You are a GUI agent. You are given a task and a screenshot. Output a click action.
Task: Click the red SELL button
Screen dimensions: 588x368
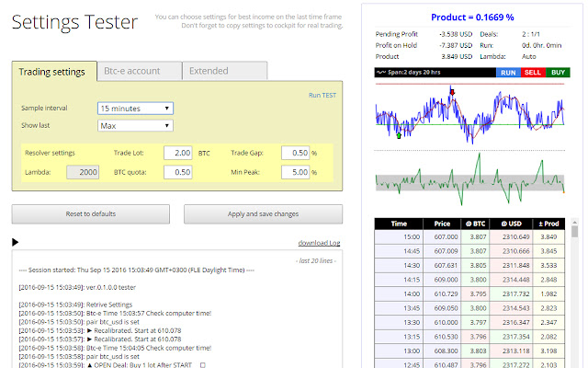point(533,73)
